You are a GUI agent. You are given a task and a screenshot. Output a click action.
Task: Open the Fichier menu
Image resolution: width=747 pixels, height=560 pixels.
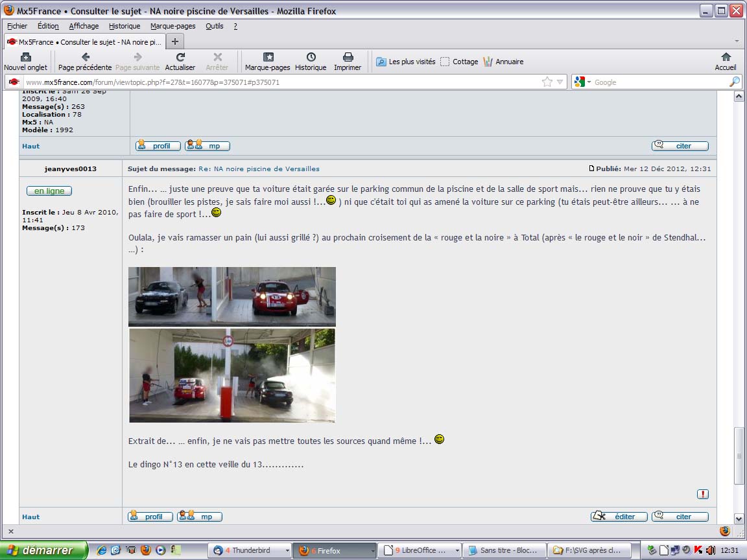pos(17,26)
